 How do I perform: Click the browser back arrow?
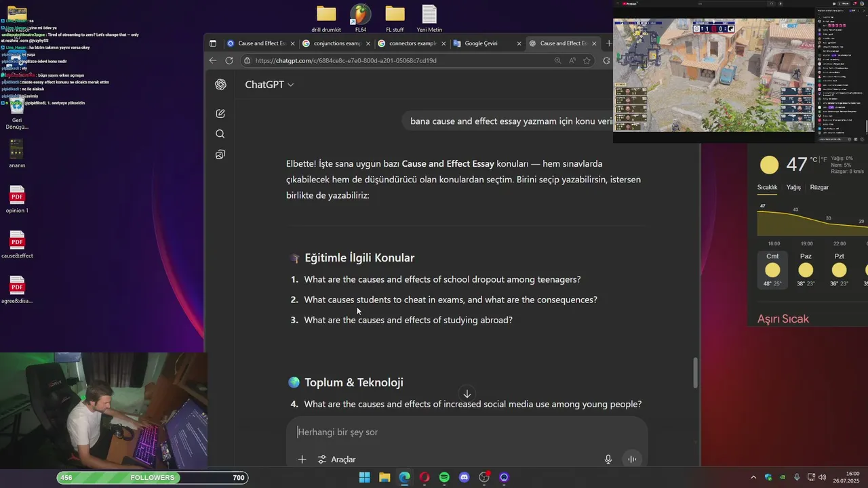[x=213, y=60]
